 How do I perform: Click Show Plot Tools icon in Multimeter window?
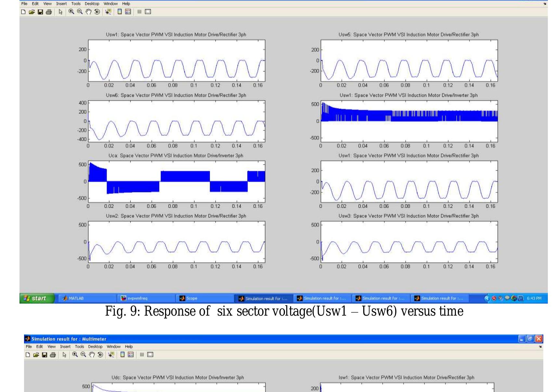tap(150, 354)
